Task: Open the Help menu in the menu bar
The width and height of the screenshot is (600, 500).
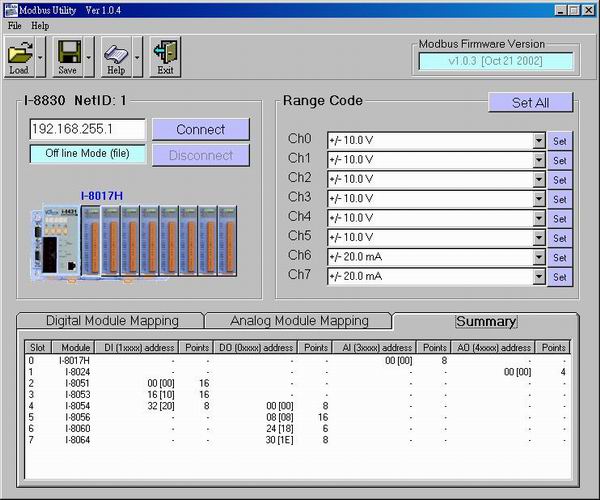Action: point(40,26)
